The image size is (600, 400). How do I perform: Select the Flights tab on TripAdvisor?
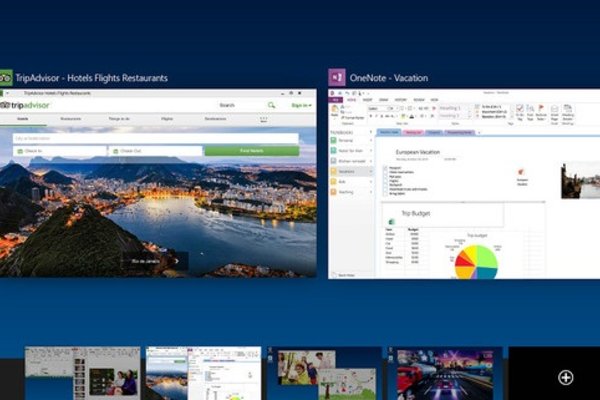click(167, 119)
